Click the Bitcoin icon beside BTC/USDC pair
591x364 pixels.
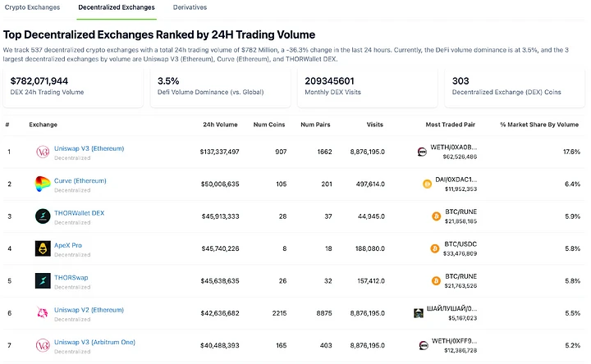[434, 248]
